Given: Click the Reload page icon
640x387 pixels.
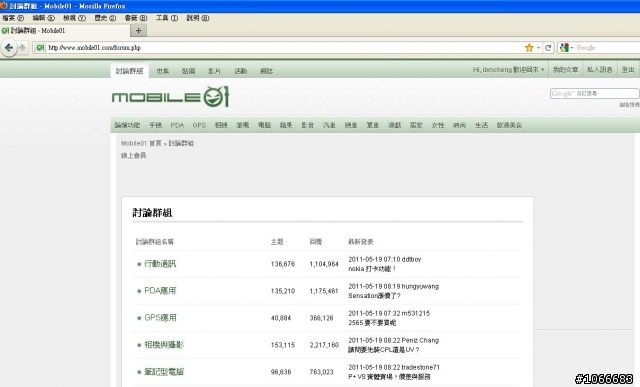Looking at the screenshot, I should click(548, 48).
